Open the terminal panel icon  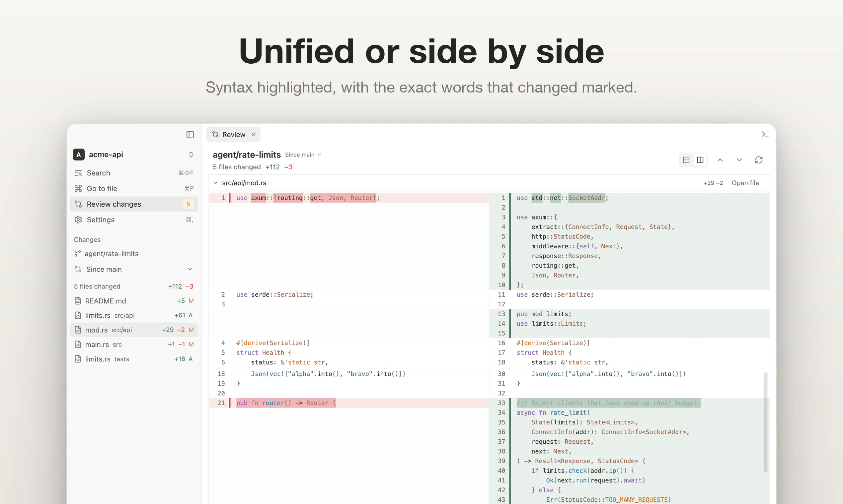(x=765, y=135)
